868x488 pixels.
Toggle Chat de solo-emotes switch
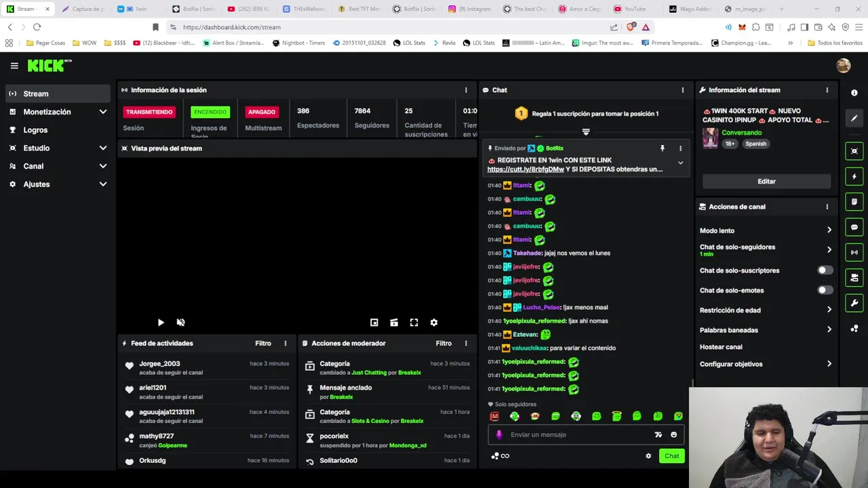click(825, 290)
